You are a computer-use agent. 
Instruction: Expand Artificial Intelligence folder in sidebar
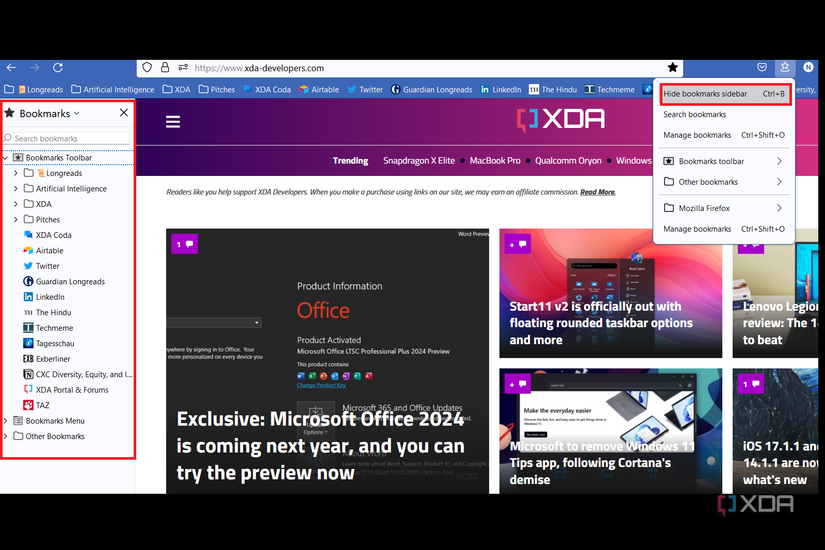click(15, 188)
